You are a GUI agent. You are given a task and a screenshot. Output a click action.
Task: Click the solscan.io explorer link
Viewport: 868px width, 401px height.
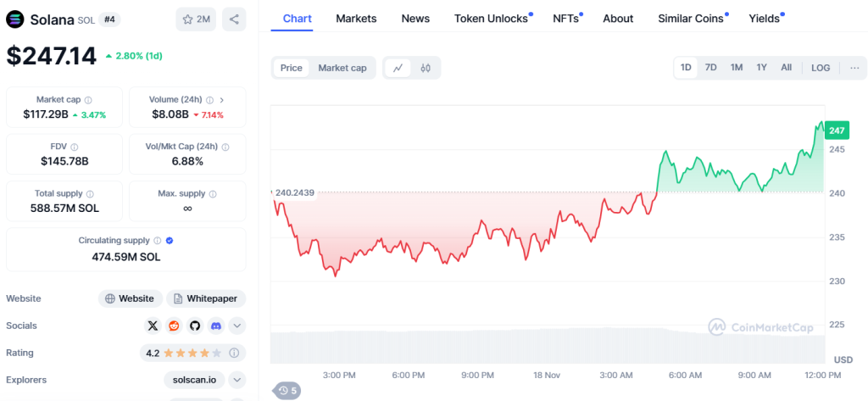click(194, 380)
